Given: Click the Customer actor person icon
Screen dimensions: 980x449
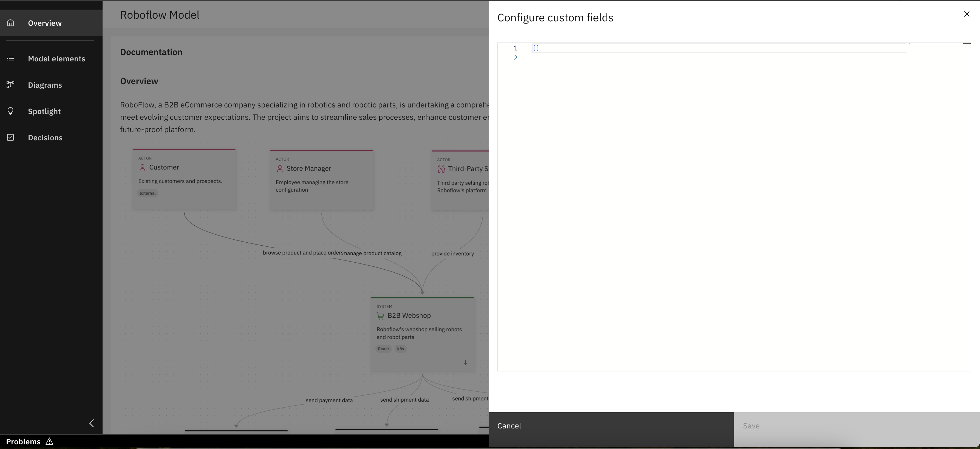Looking at the screenshot, I should pos(143,168).
